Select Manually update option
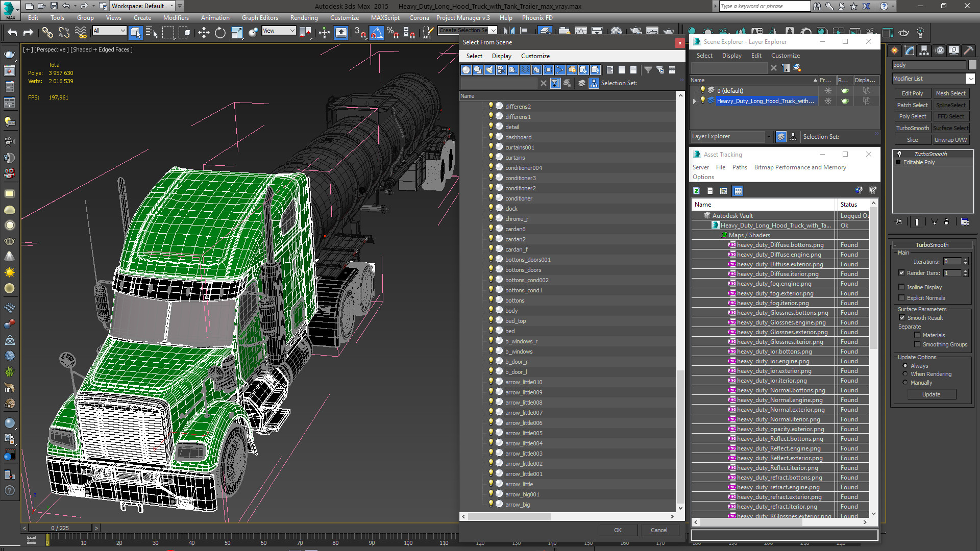The image size is (980, 551). tap(905, 383)
